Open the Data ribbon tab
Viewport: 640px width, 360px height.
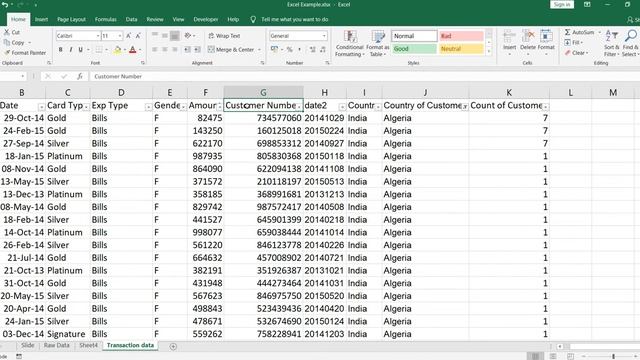pyautogui.click(x=131, y=19)
